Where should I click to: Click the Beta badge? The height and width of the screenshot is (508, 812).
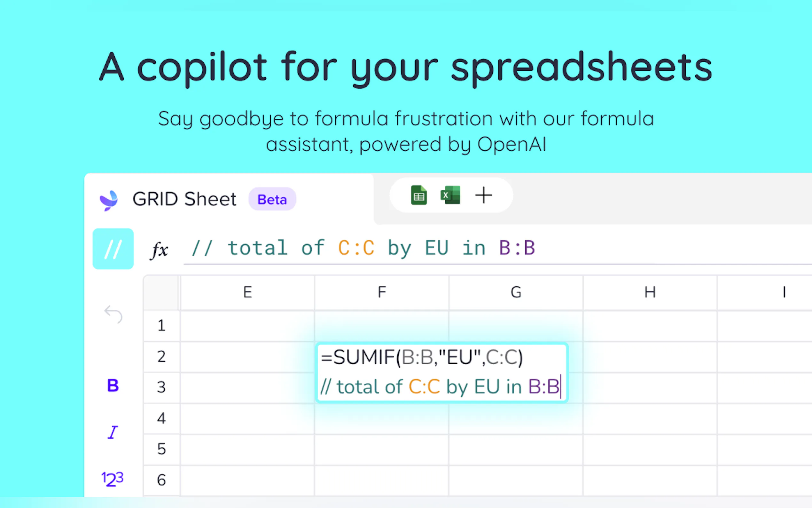pos(272,200)
